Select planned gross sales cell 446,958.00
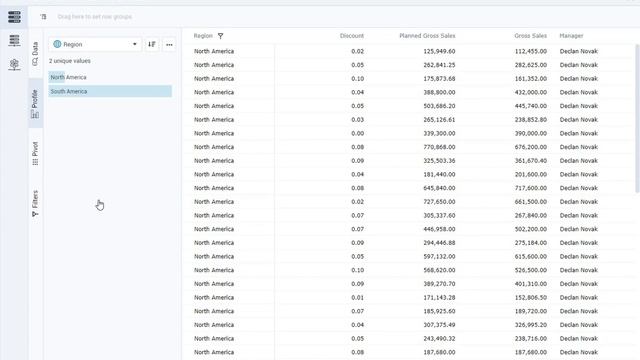Viewport: 640px width, 360px height. click(439, 229)
